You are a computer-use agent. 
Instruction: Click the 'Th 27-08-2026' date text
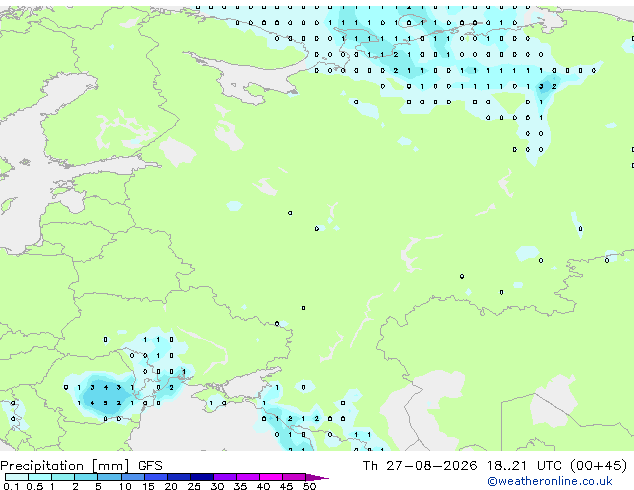tap(420, 466)
